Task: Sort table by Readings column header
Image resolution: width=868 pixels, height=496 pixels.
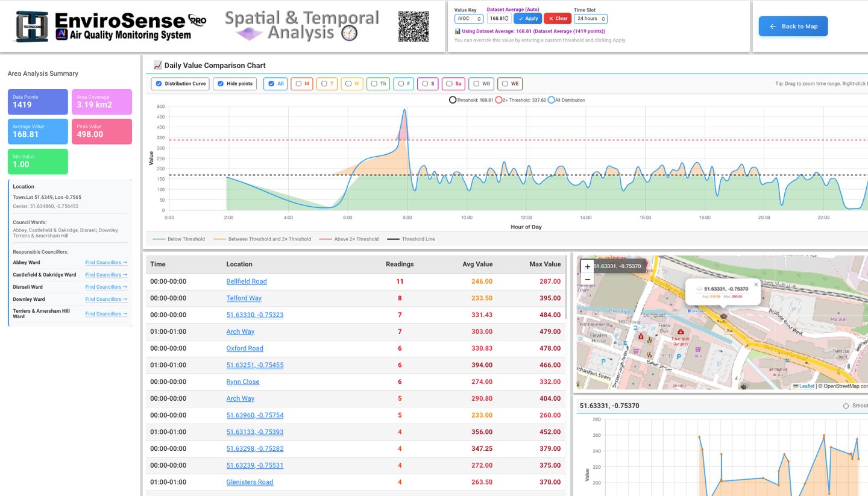Action: pos(400,264)
